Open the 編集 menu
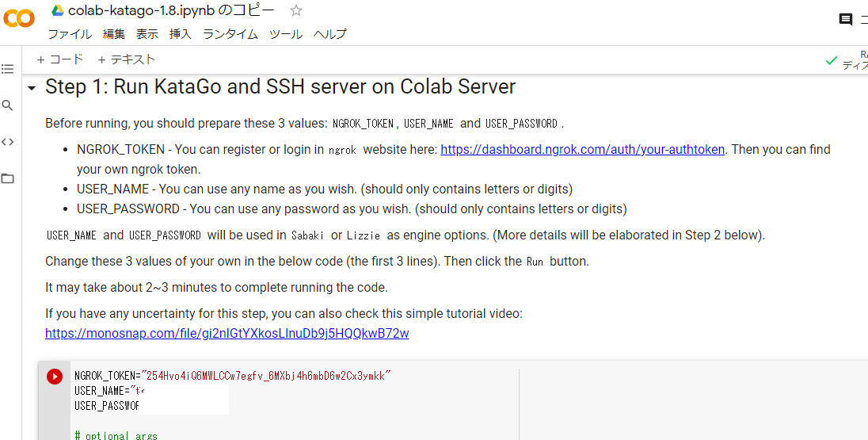The image size is (868, 440). click(114, 34)
